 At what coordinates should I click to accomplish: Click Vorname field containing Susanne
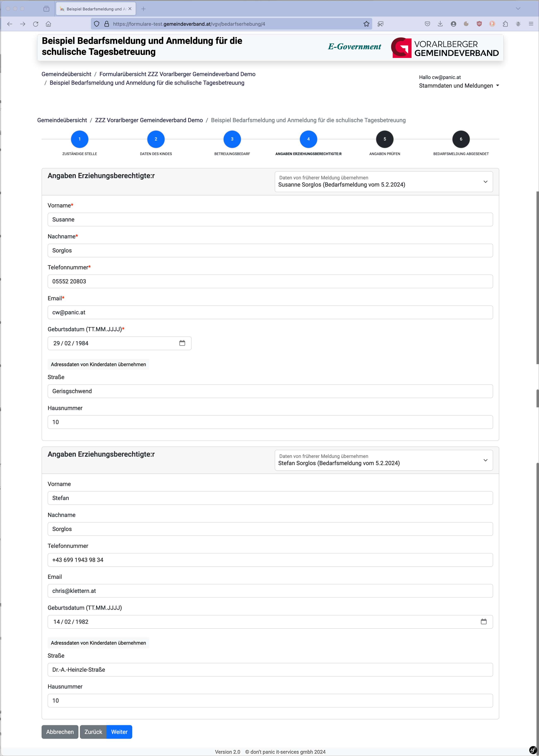coord(270,219)
